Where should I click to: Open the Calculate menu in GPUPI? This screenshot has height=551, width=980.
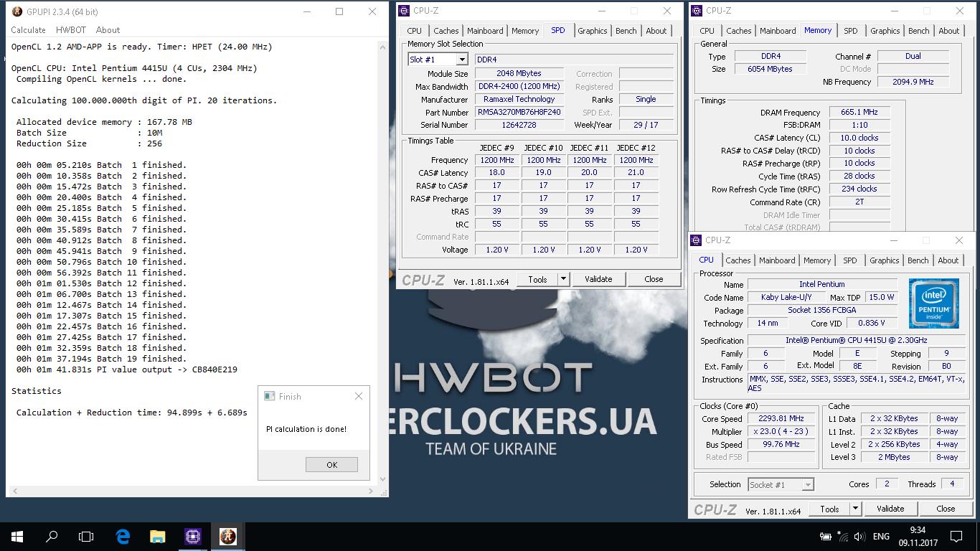(28, 30)
